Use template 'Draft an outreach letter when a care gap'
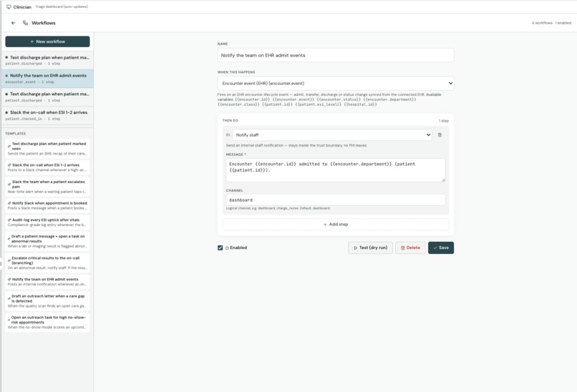 click(x=47, y=301)
